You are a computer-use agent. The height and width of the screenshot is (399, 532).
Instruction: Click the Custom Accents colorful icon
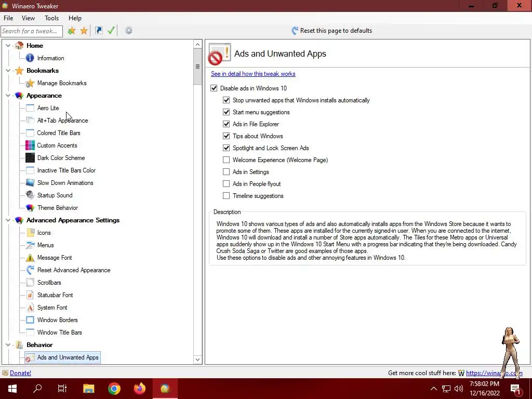tap(30, 145)
